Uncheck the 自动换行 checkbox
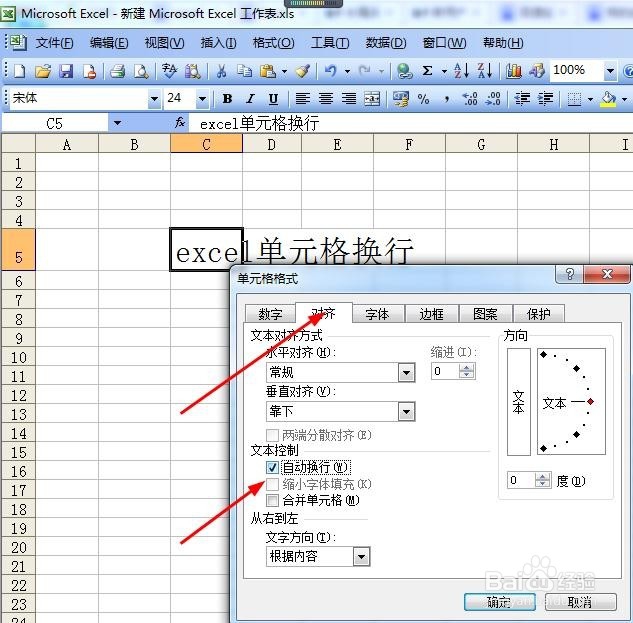Screen dimensions: 633x623 (272, 468)
